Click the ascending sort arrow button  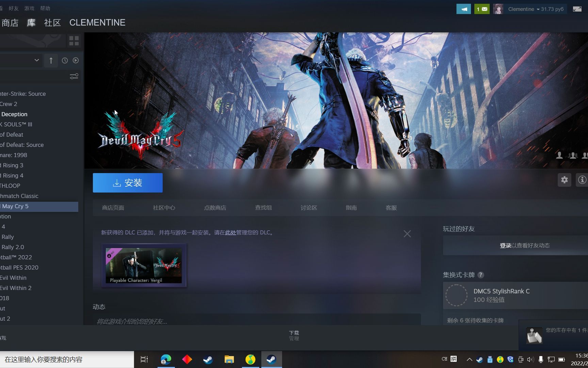pos(51,60)
